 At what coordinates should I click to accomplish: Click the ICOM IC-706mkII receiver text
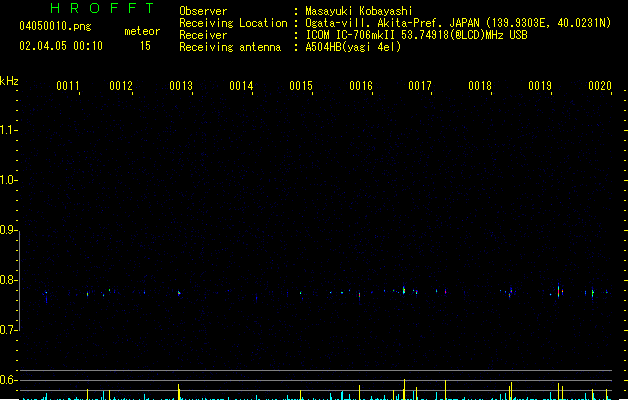(416, 35)
